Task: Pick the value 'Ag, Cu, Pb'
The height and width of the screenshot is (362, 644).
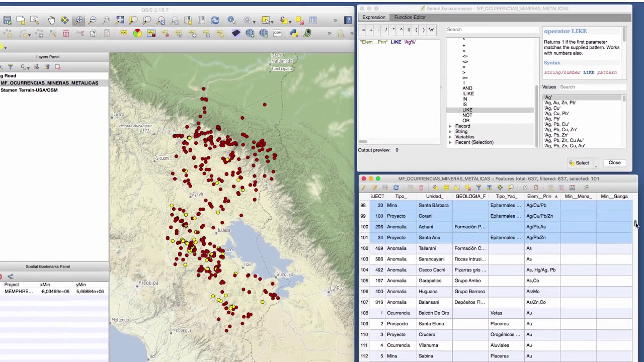Action: point(556,114)
